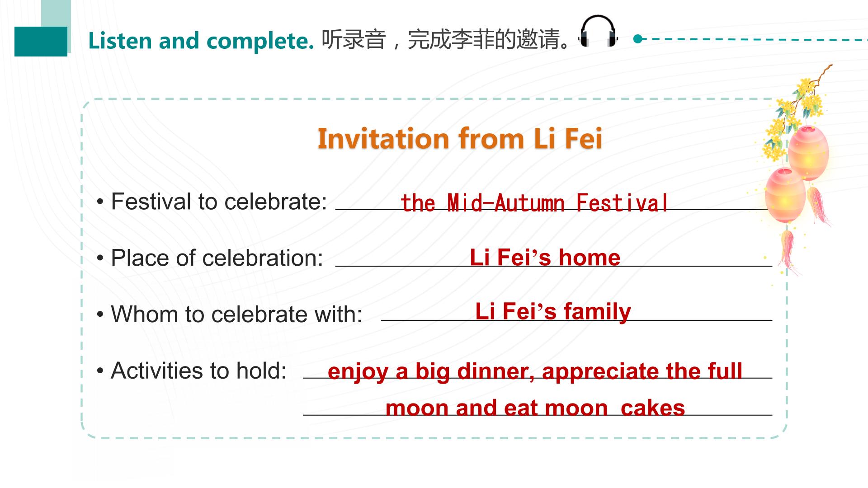Click the 'Invitation from Li Fei' title

(x=460, y=138)
